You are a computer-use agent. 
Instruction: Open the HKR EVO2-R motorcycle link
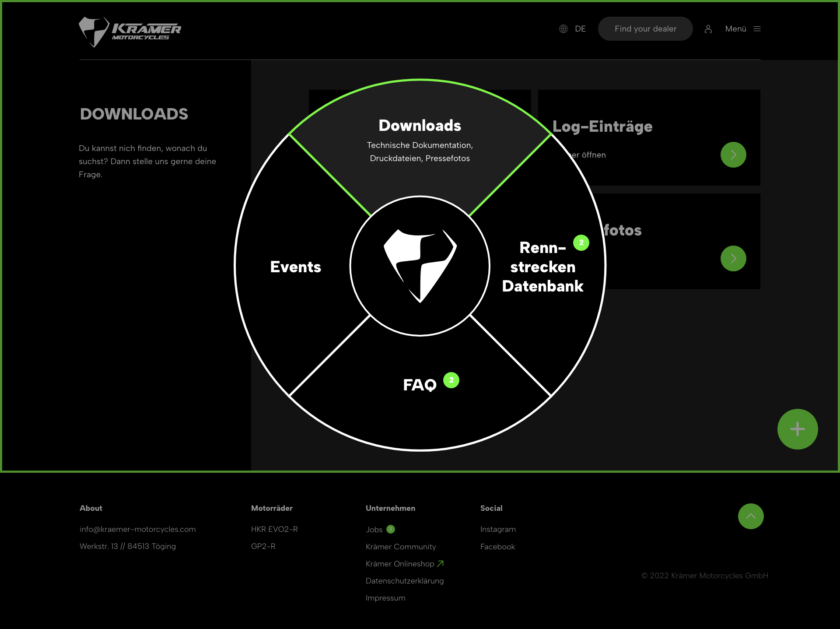[274, 529]
